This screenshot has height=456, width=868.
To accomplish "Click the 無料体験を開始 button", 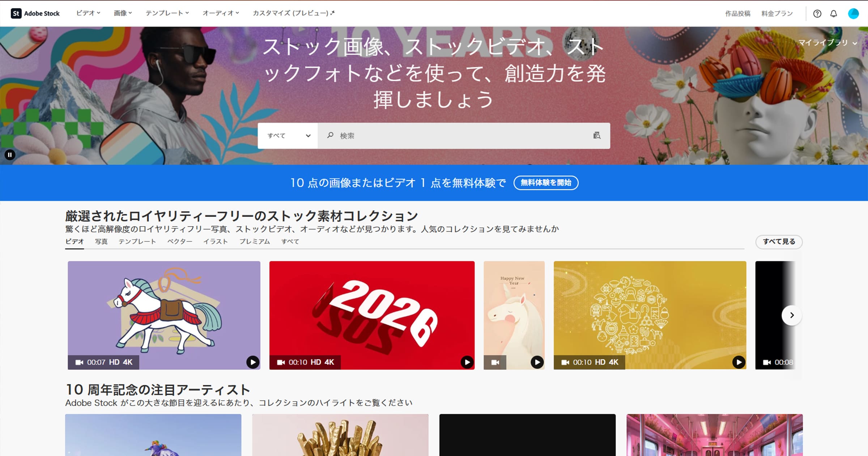I will click(546, 183).
